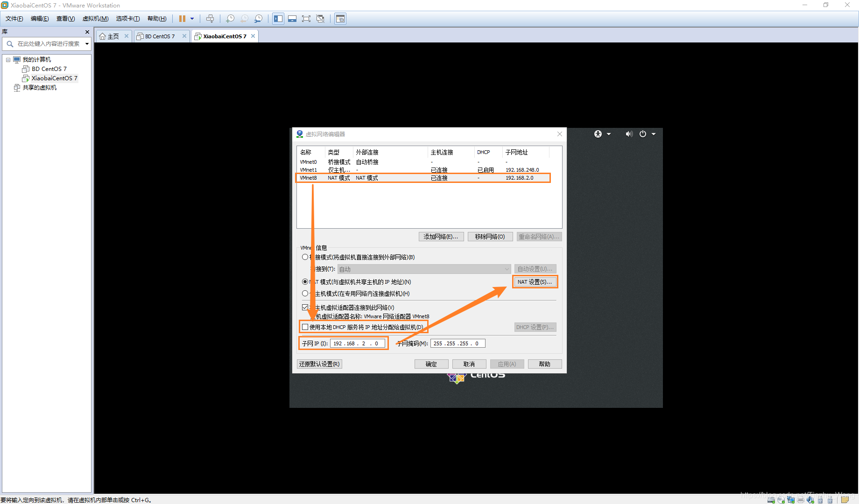Select the NAT mode radio button
The image size is (859, 504).
tap(305, 282)
